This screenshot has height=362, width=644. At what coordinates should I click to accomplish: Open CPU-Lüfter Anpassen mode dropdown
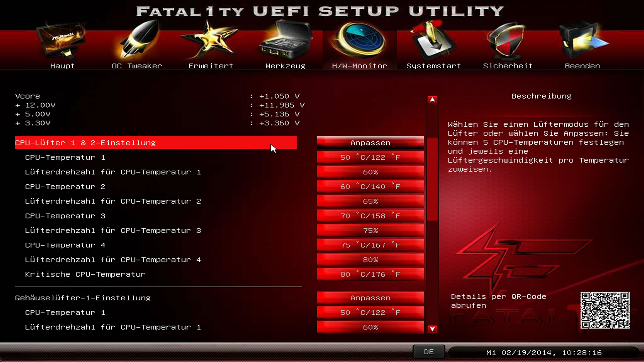(370, 143)
